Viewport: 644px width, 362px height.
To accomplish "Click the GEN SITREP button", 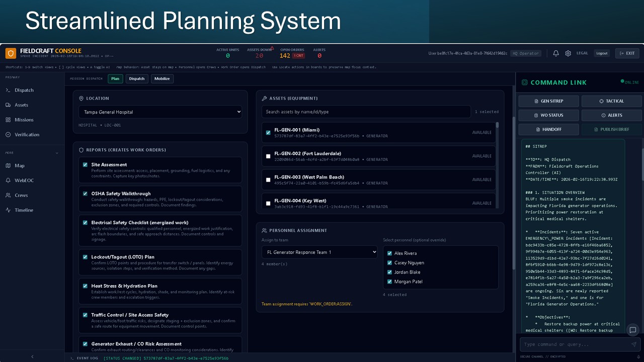I will point(549,101).
